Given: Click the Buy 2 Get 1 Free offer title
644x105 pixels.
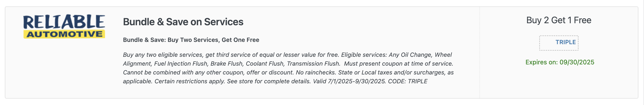Looking at the screenshot, I should [x=559, y=20].
